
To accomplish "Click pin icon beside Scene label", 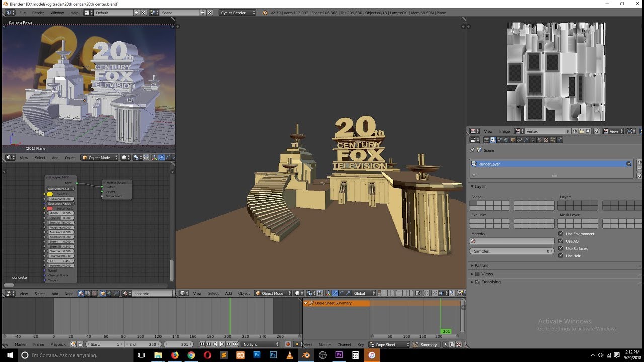I will [472, 150].
